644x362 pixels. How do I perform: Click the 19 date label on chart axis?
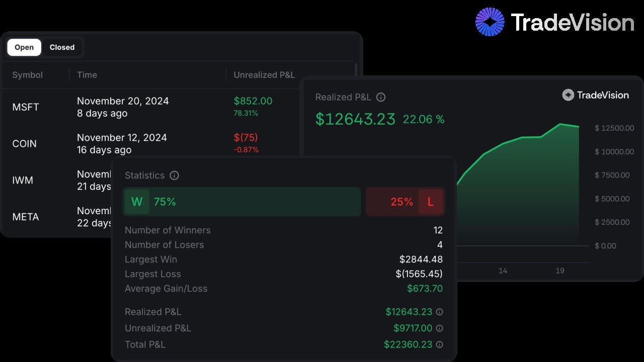(x=560, y=270)
